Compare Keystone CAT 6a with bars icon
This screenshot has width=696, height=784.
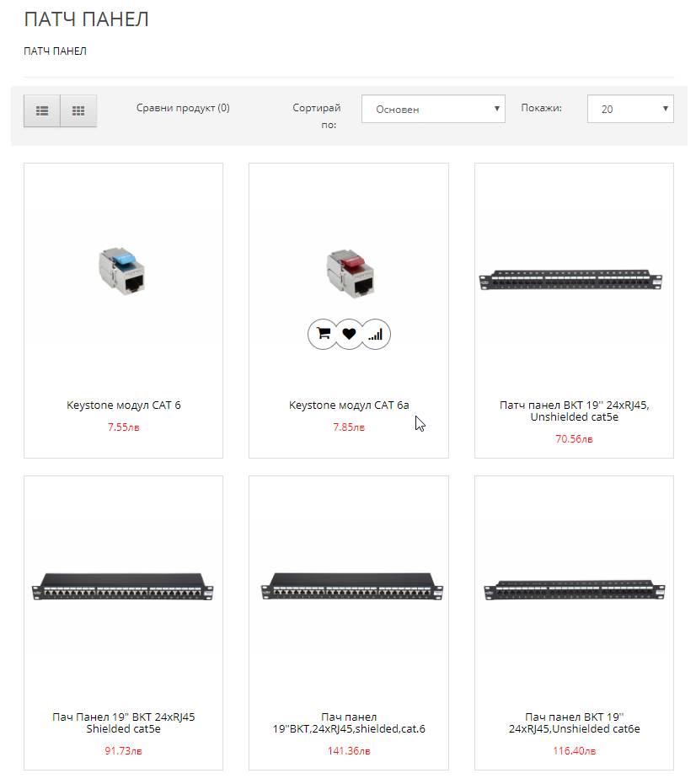tap(376, 334)
